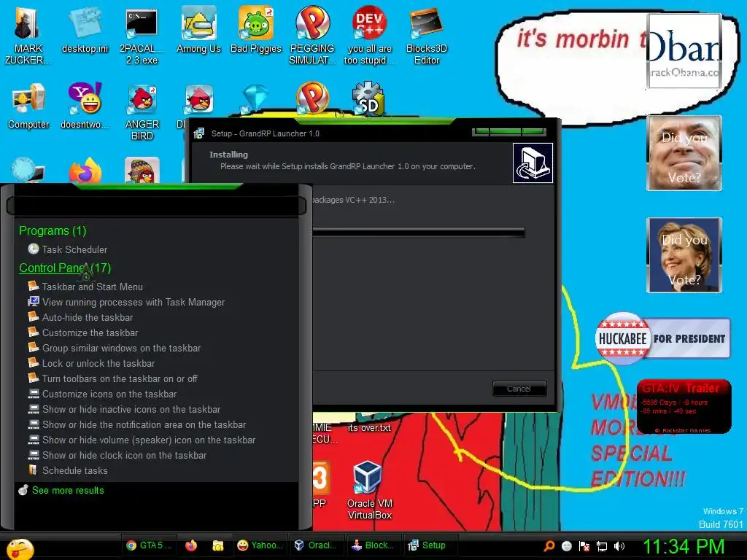Screen dimensions: 747x560
Task: Click the network tray icon
Action: 602,546
